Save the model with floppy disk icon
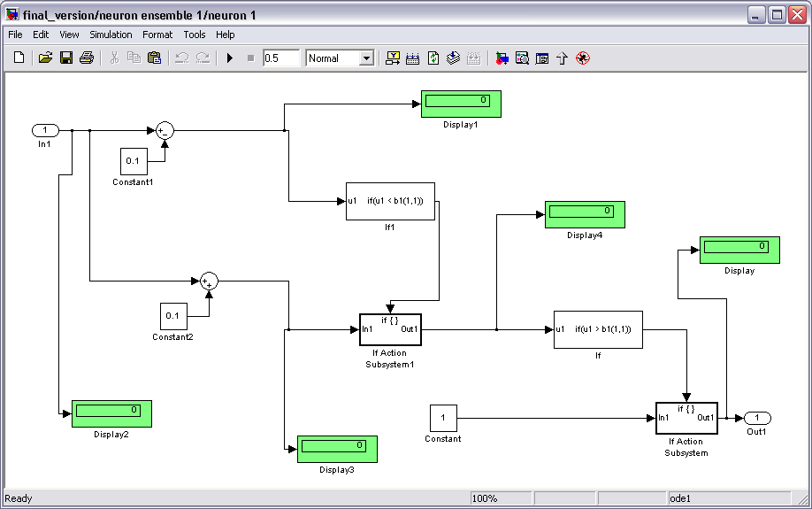This screenshot has width=812, height=509. tap(66, 58)
